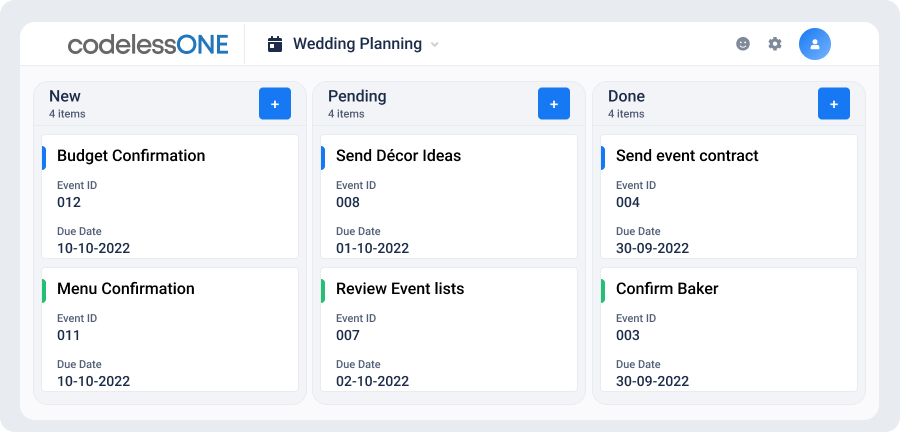Screen dimensions: 900x432
Task: Open the user profile avatar
Action: pyautogui.click(x=814, y=44)
